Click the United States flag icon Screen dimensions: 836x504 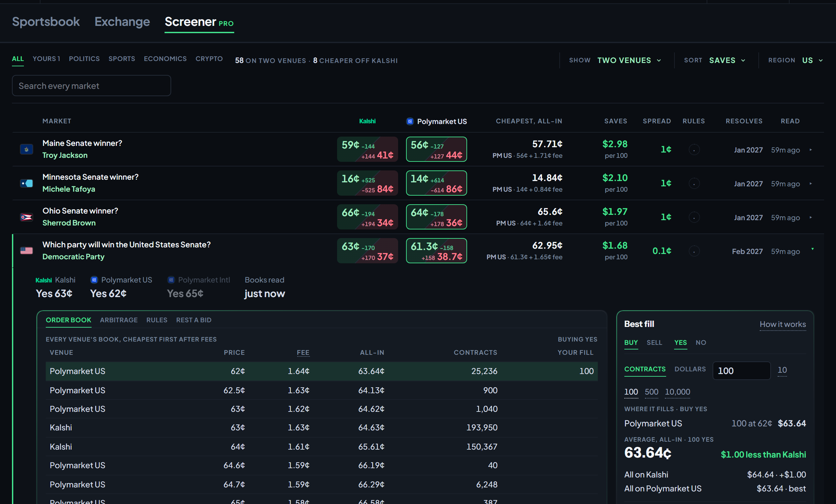click(27, 251)
